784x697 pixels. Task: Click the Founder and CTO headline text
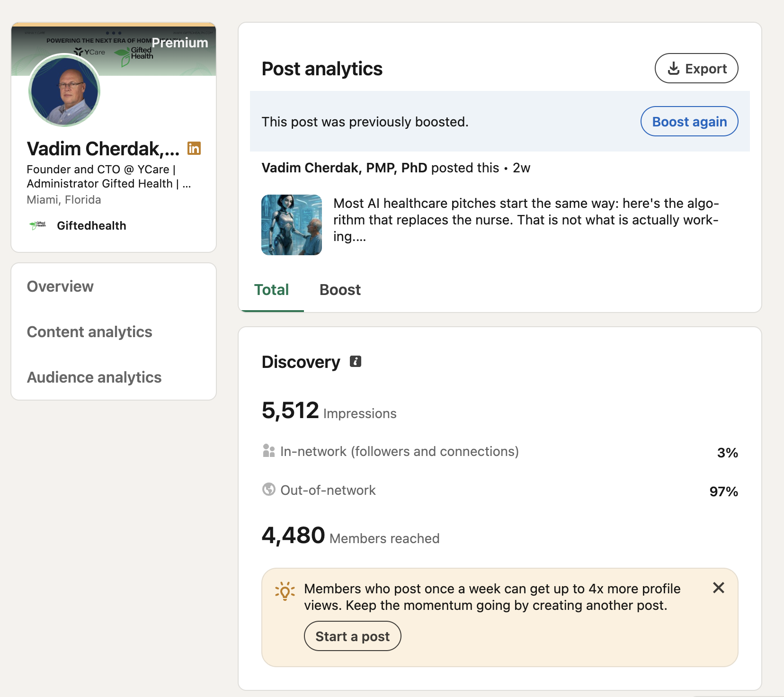109,177
